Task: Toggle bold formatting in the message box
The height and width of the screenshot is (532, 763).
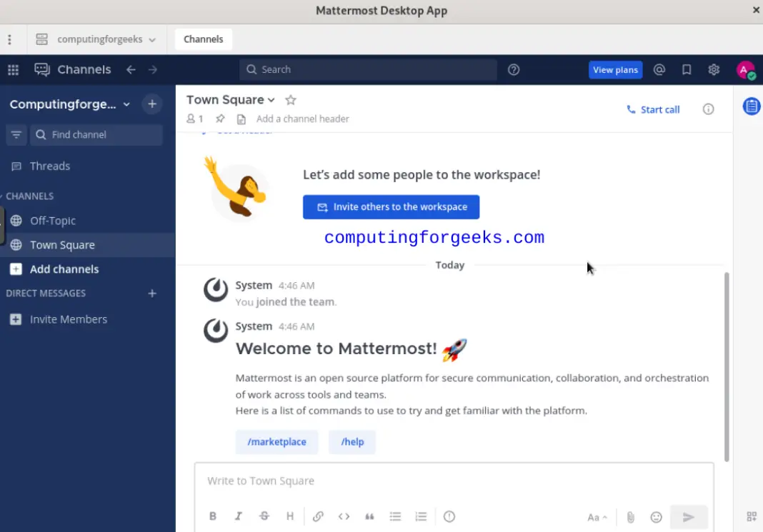Action: 213,516
